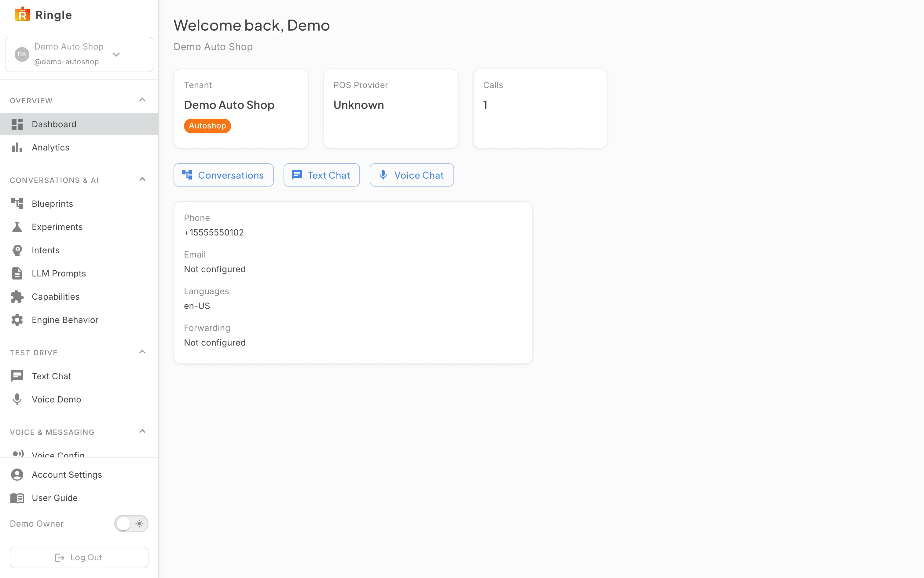This screenshot has width=924, height=578.
Task: Click the Experiments flask icon
Action: tap(17, 227)
